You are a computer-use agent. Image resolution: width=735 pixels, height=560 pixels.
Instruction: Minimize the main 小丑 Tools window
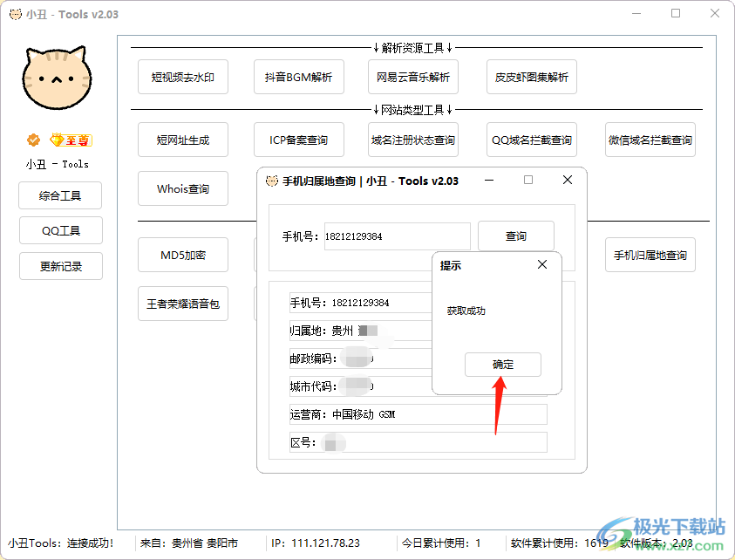636,14
